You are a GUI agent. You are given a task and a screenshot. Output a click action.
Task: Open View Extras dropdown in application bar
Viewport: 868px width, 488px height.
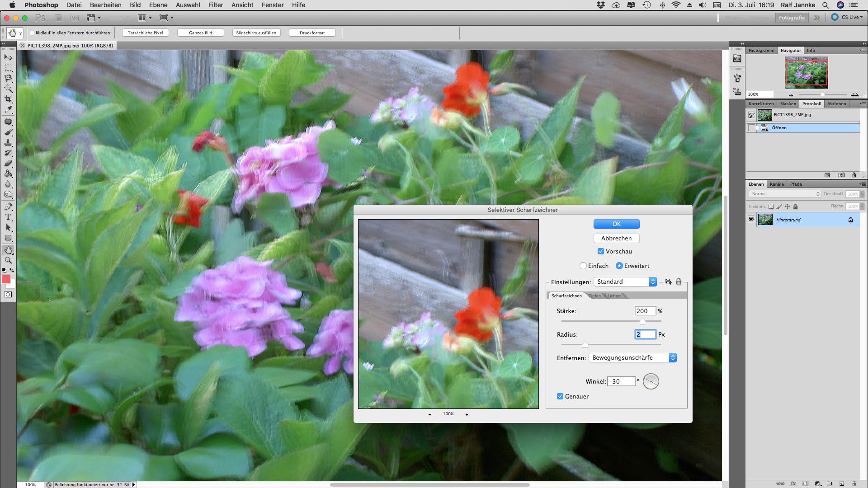click(x=94, y=18)
